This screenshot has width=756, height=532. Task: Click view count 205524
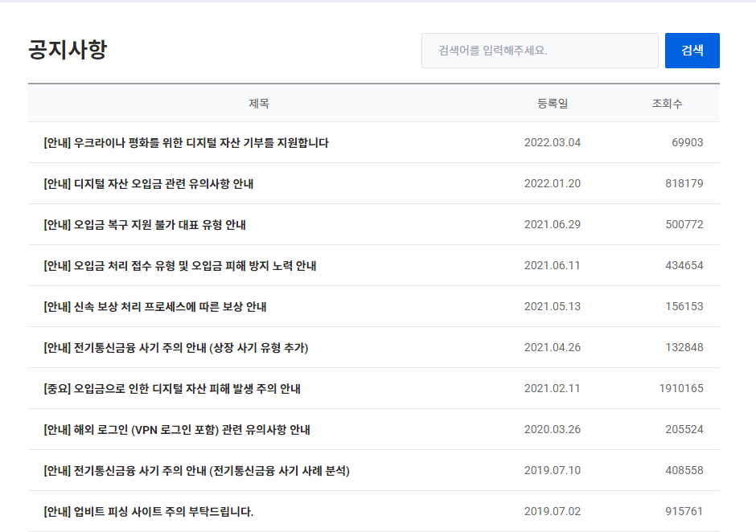(x=684, y=429)
